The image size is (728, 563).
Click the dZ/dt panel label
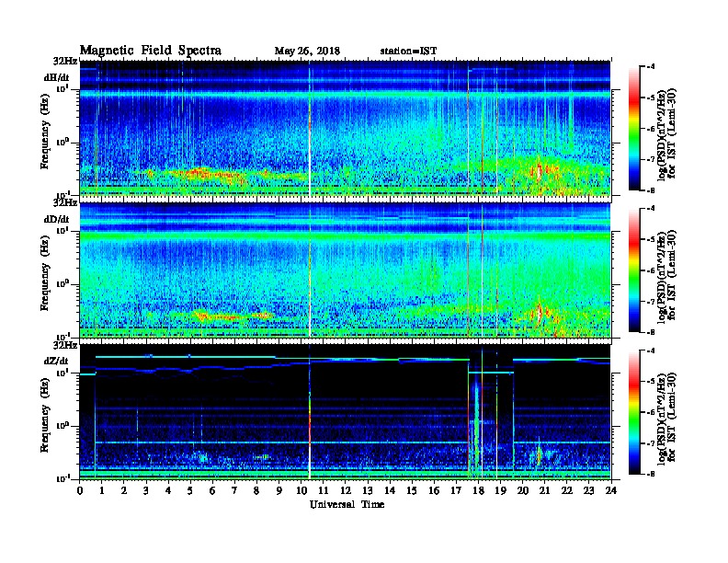(56, 361)
